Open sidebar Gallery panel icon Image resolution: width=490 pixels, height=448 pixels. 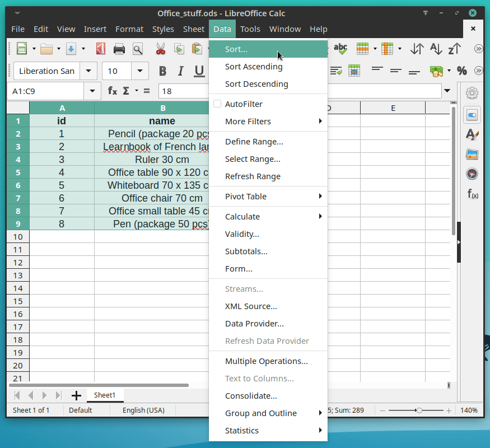(x=472, y=155)
